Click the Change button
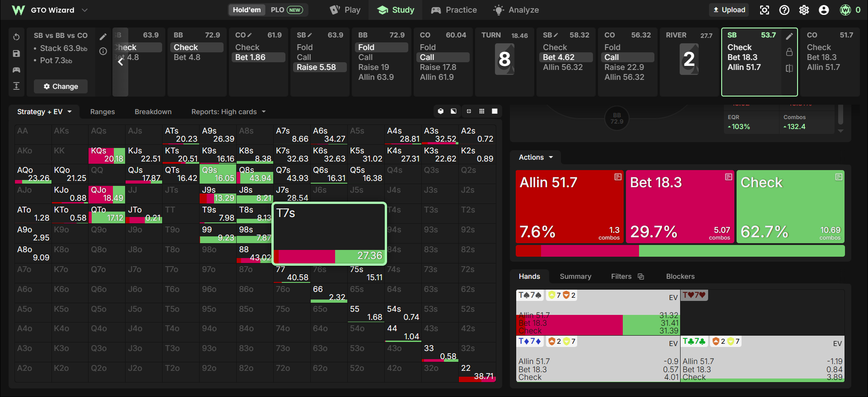Screen dimensions: 868x397 pyautogui.click(x=61, y=86)
